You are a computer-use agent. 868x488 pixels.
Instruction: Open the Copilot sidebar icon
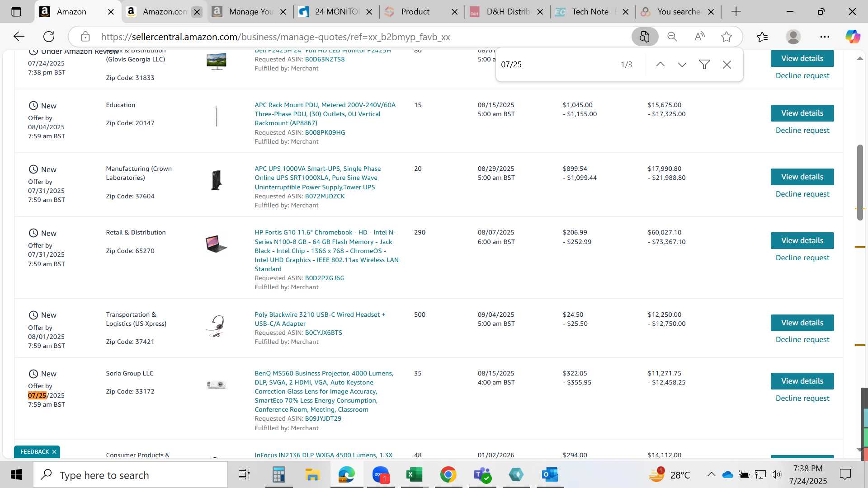pos(853,37)
